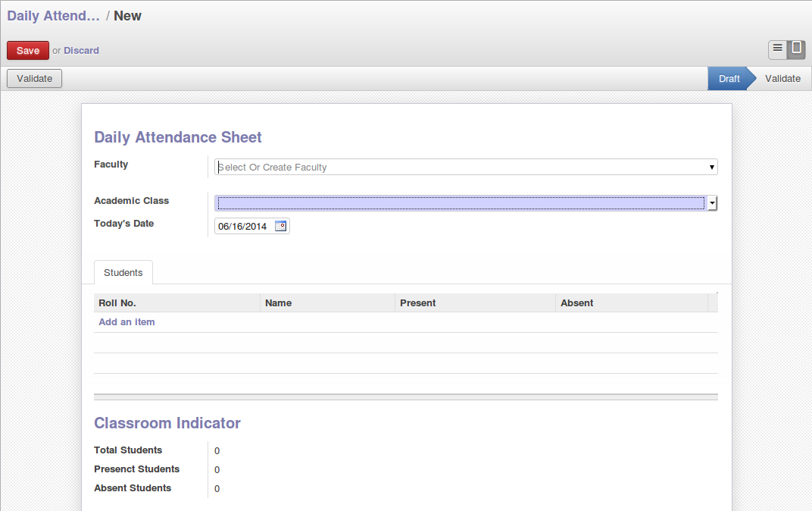Click the Today's Date text field
812x511 pixels.
pyautogui.click(x=245, y=226)
